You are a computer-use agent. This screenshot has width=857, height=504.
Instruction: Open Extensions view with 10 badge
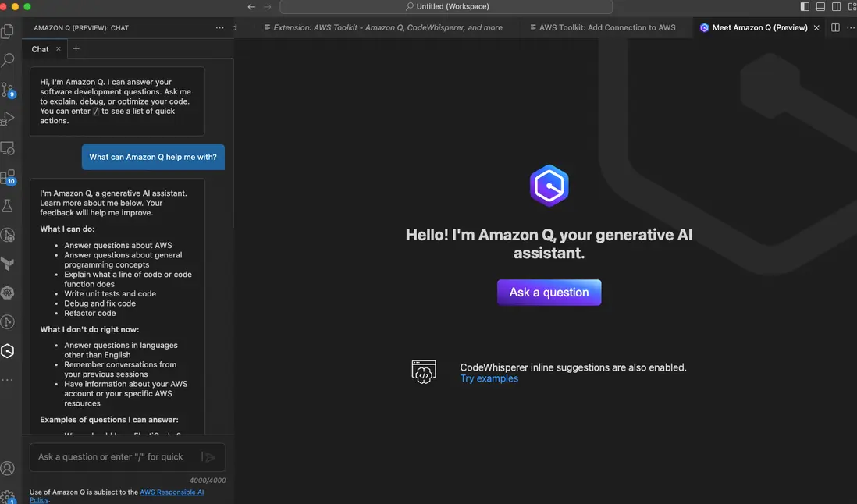(x=8, y=177)
